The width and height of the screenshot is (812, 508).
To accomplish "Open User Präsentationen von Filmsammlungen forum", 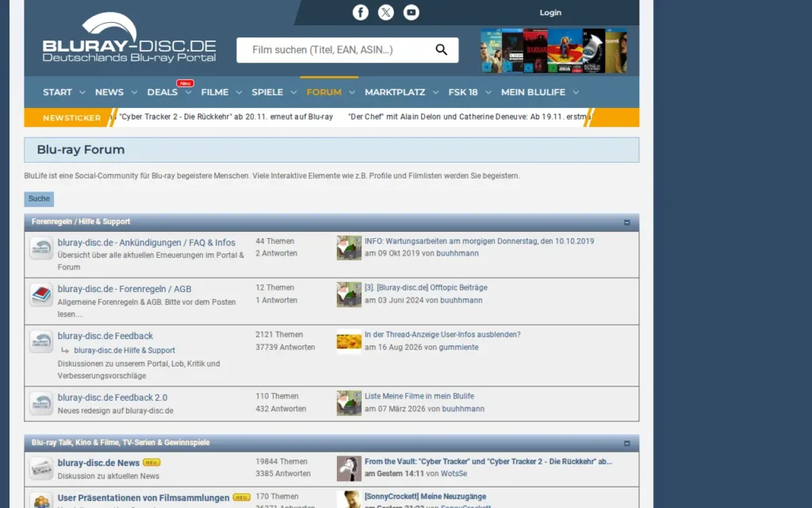I will pos(144,498).
